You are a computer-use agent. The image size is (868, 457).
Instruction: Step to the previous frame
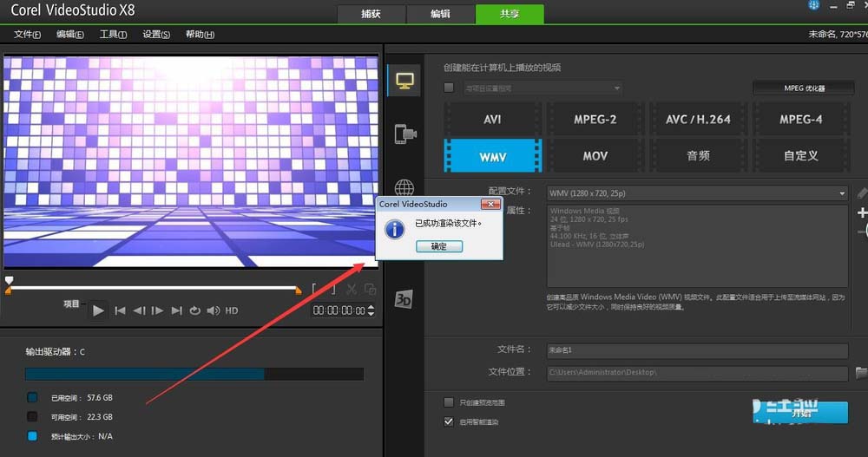[139, 310]
